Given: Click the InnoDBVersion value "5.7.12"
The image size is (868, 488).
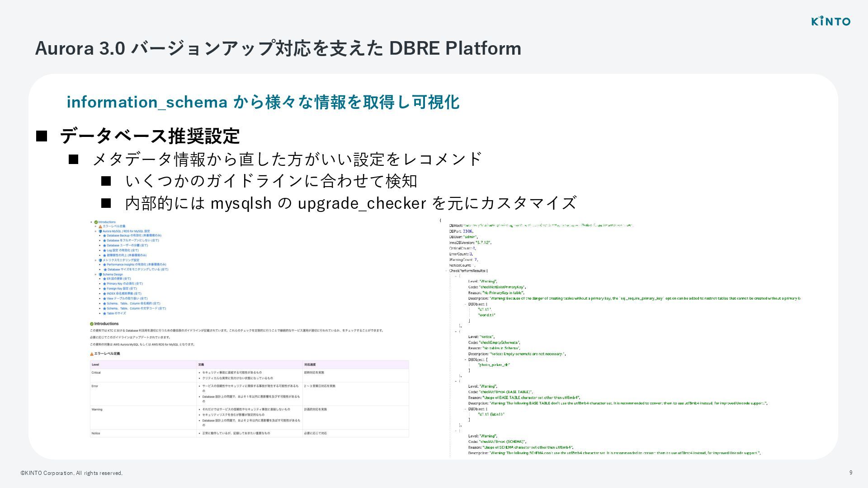Looking at the screenshot, I should click(x=483, y=243).
